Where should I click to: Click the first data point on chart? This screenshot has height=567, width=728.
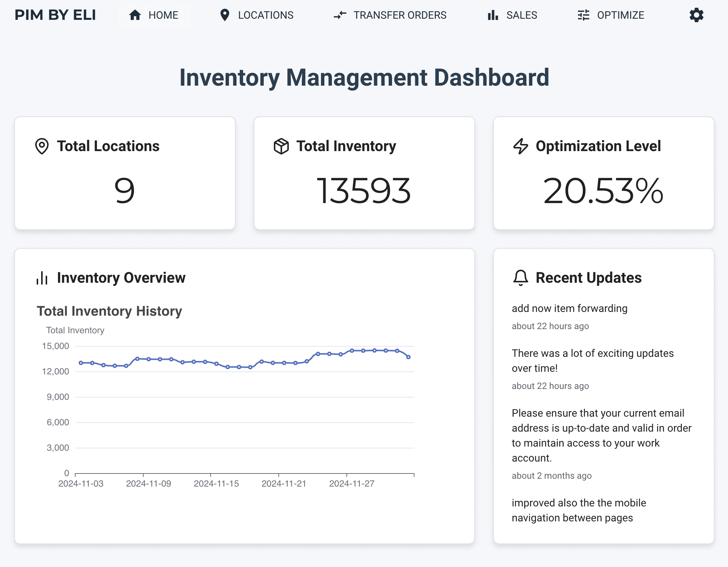click(81, 363)
